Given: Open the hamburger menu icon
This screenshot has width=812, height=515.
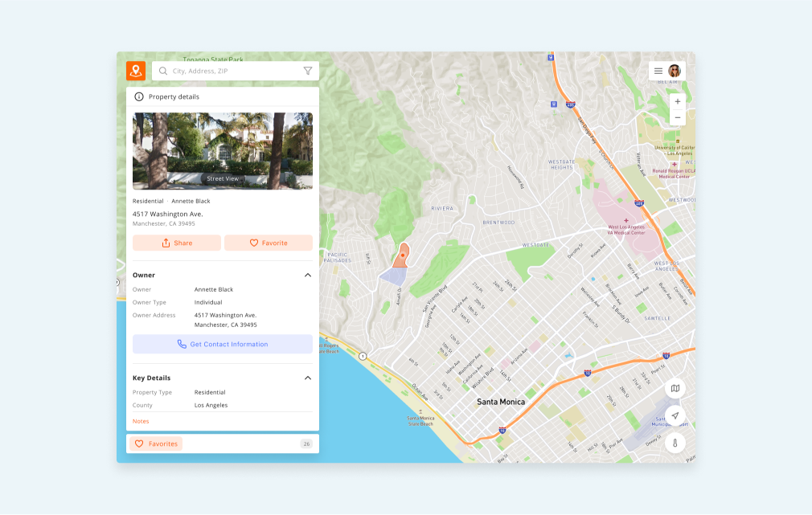Looking at the screenshot, I should tap(658, 71).
